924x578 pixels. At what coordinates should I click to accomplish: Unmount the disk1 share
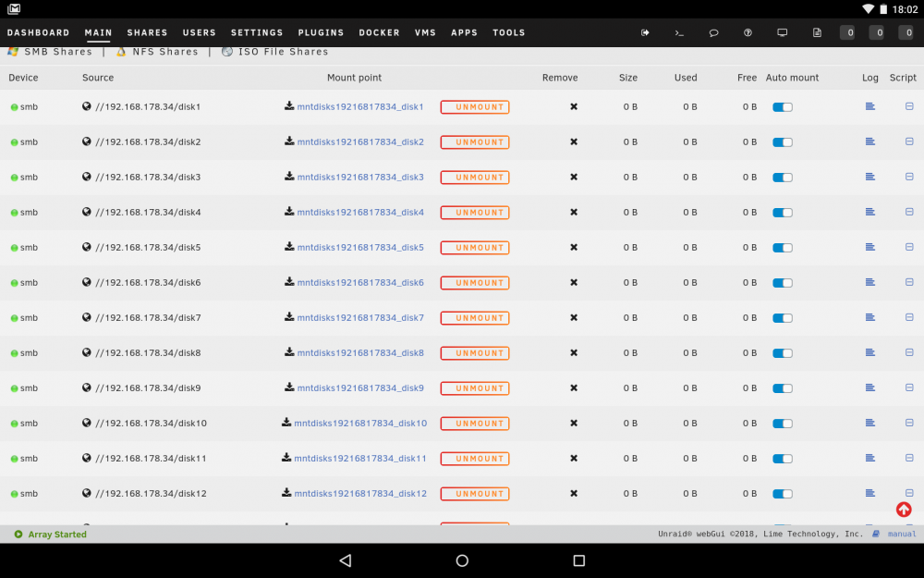(475, 106)
